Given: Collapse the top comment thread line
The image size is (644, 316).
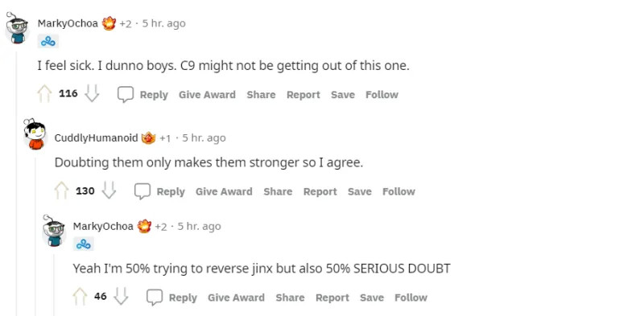Looking at the screenshot, I should point(17,183).
